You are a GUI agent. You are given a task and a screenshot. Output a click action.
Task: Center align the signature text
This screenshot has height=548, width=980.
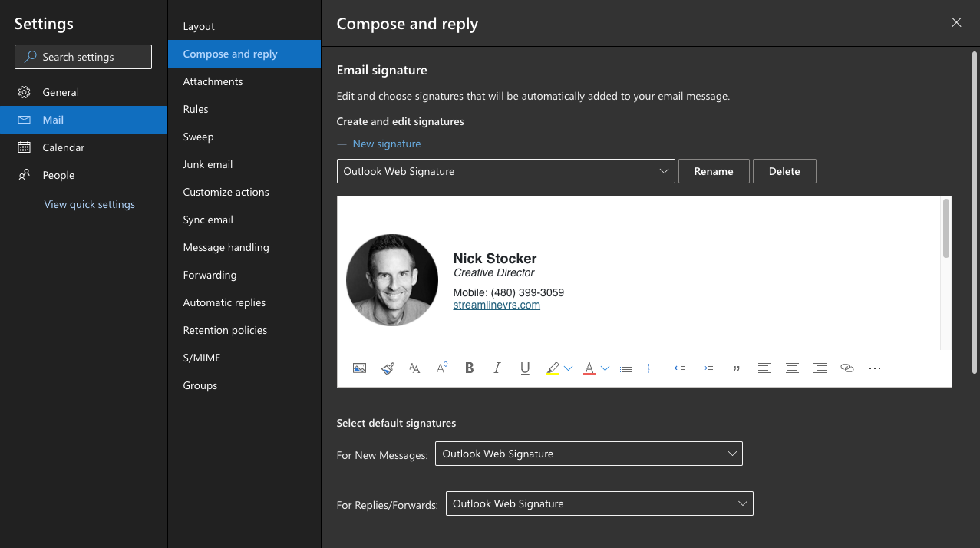click(792, 368)
